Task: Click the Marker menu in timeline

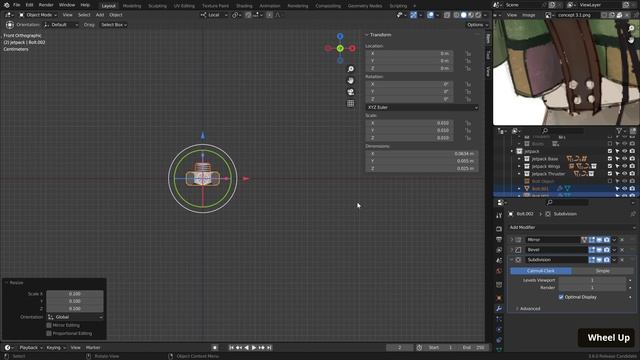Action: click(93, 348)
